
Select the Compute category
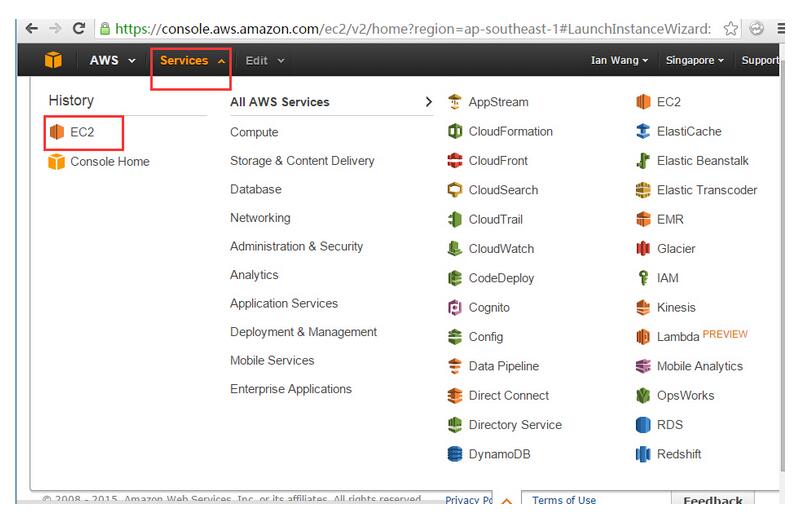pos(254,132)
